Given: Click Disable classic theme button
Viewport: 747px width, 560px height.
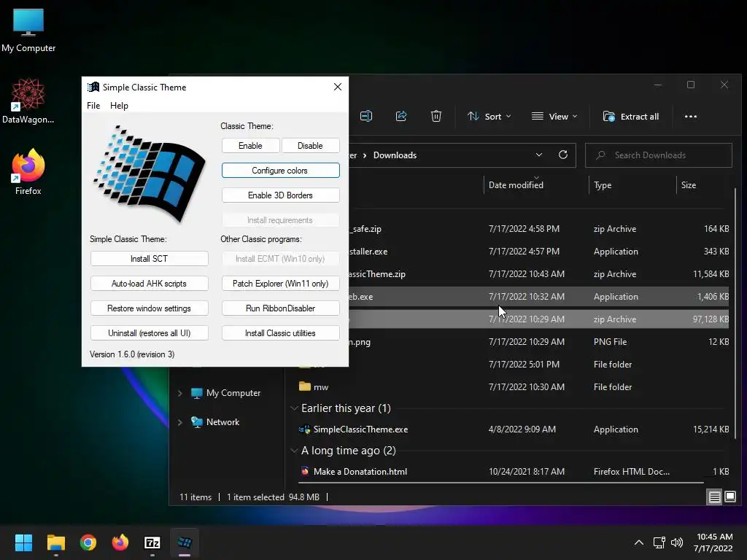Looking at the screenshot, I should (x=310, y=145).
